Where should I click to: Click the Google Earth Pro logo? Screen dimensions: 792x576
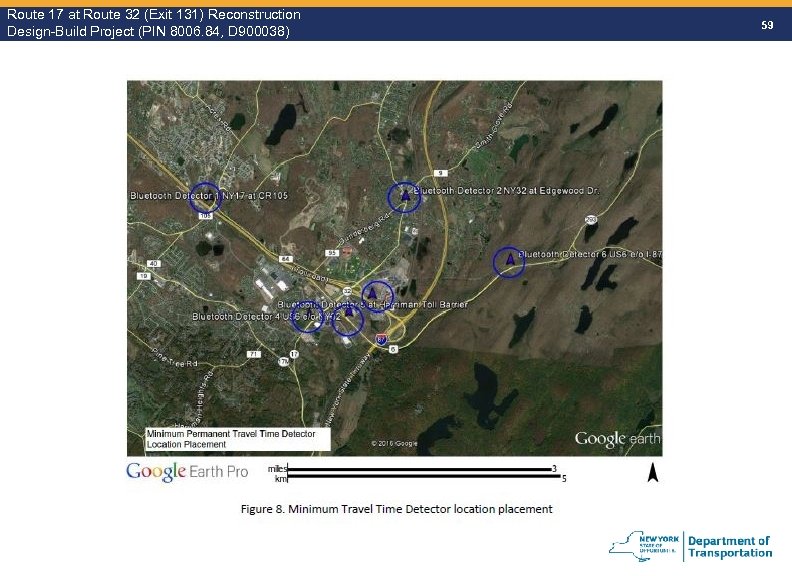187,471
